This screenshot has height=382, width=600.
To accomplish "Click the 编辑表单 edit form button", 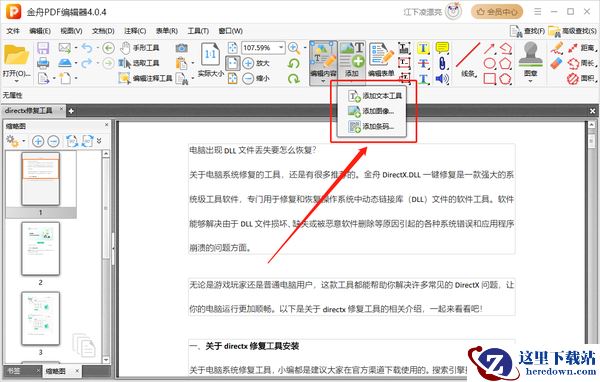I will (x=381, y=60).
